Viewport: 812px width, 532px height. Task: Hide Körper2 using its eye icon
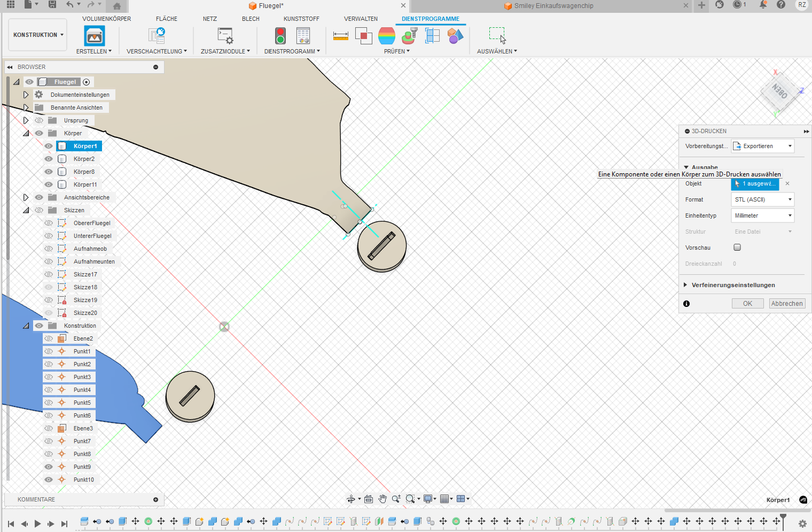point(49,159)
